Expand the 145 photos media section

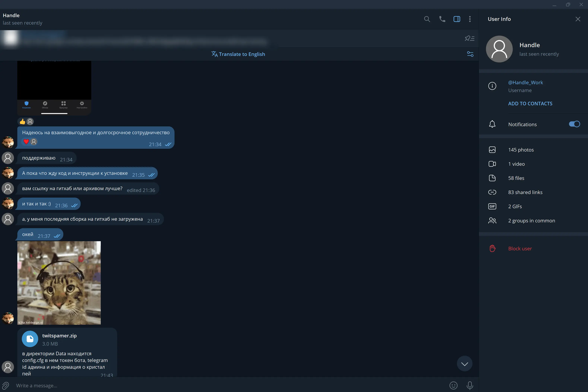coord(521,149)
